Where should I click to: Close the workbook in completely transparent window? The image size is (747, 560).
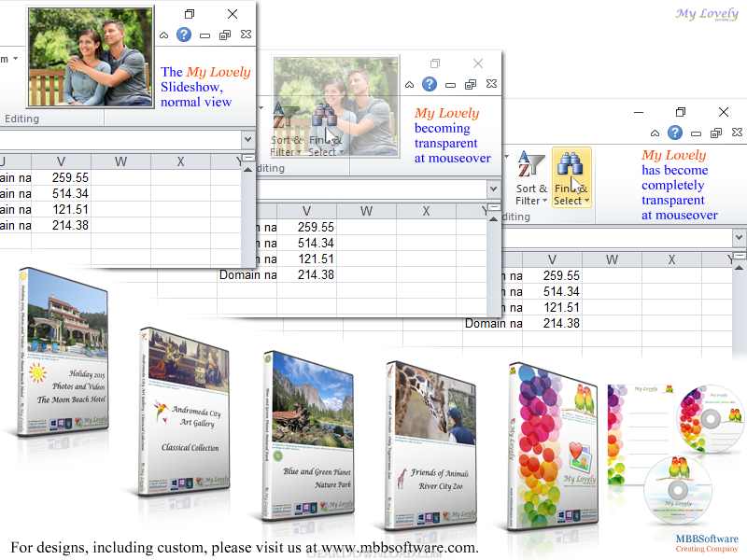[737, 133]
